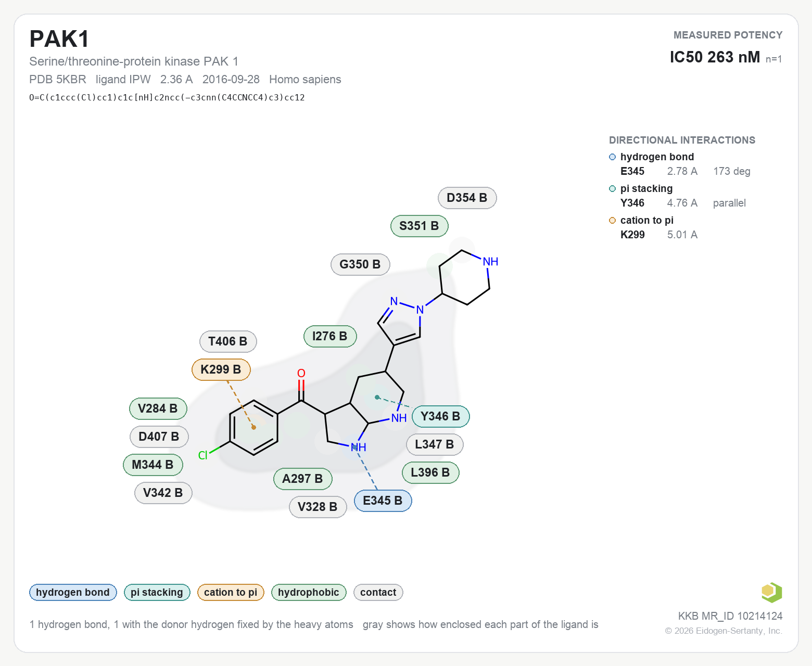The height and width of the screenshot is (666, 812).
Task: Click the green hexagon logo icon
Action: click(x=771, y=592)
